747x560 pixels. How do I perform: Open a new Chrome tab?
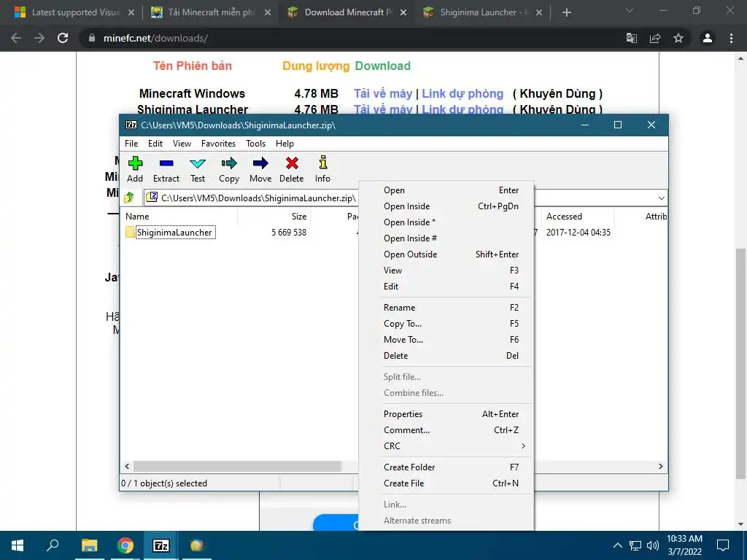(566, 13)
